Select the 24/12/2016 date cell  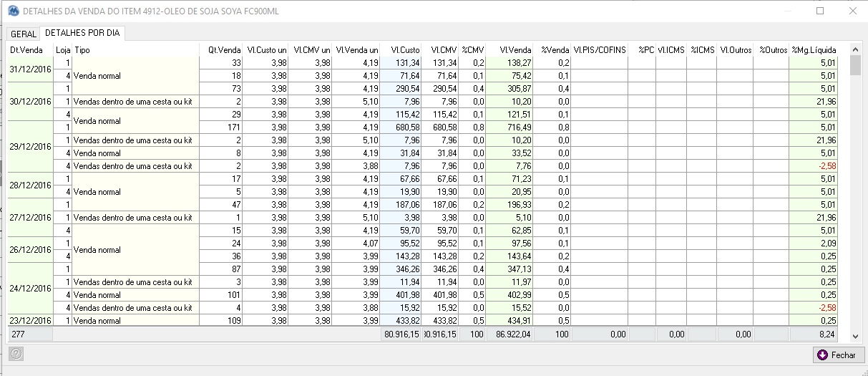(x=31, y=288)
